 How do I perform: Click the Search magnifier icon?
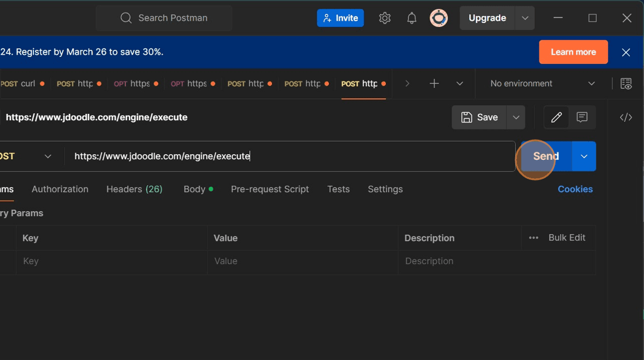(x=126, y=18)
